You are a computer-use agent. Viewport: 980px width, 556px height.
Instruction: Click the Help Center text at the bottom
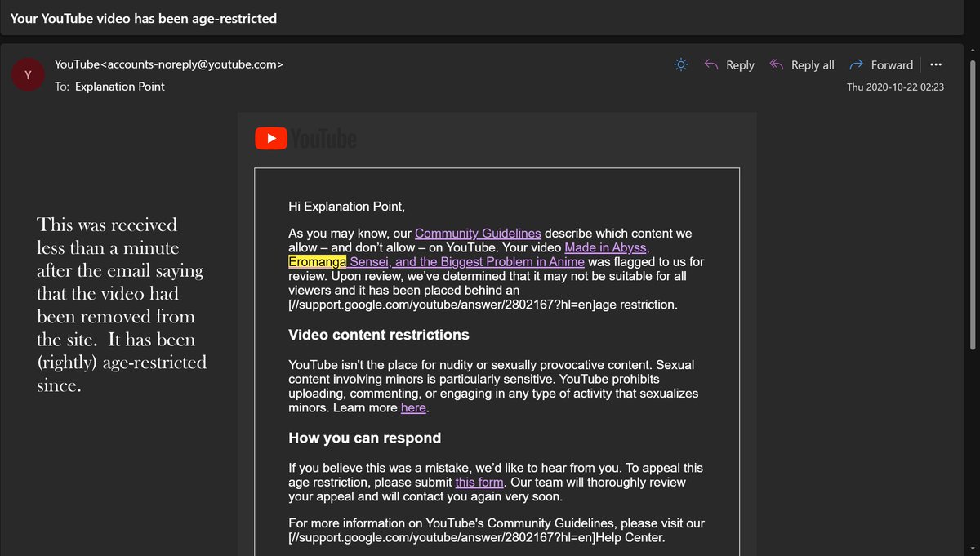(630, 537)
